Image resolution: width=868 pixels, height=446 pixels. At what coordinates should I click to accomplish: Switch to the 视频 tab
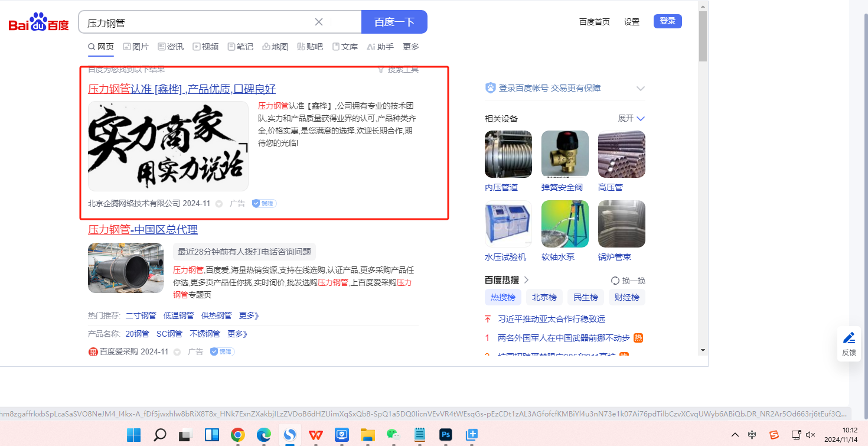[x=205, y=47]
